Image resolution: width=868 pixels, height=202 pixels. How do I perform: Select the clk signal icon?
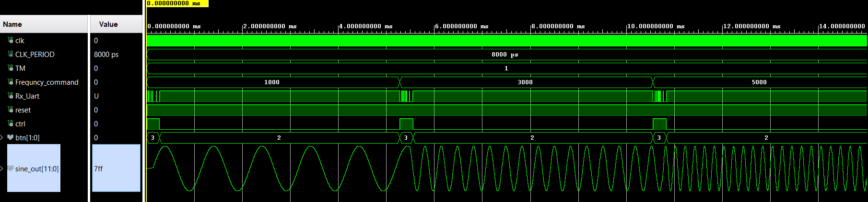(x=11, y=40)
